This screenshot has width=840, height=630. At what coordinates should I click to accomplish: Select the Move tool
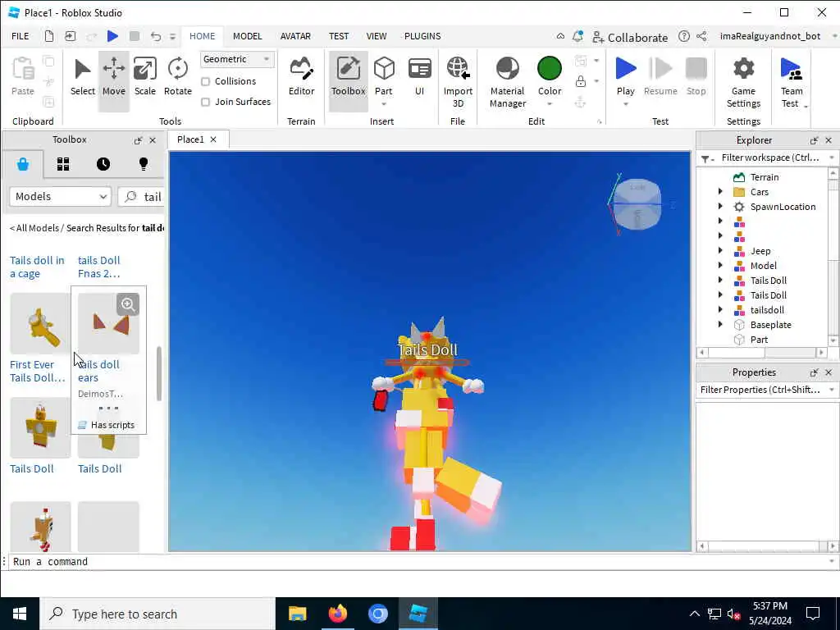tap(113, 80)
